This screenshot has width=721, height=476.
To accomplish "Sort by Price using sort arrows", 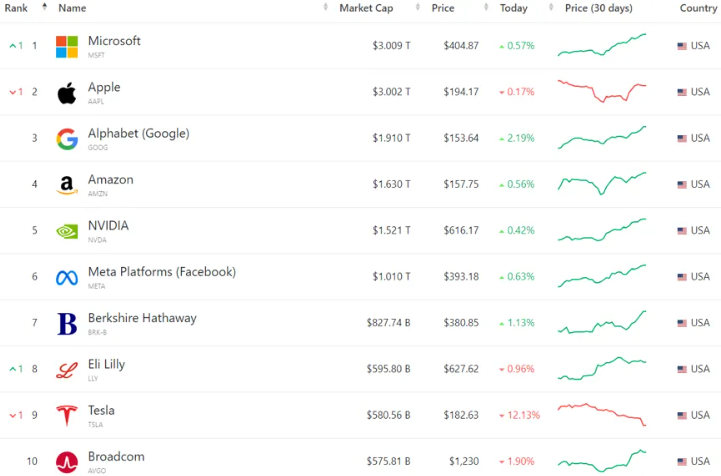I will pos(486,6).
